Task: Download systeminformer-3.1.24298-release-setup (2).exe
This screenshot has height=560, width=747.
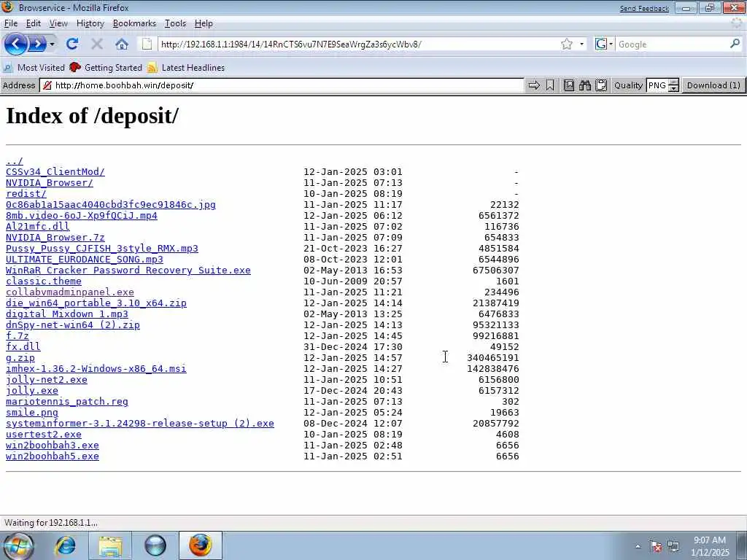Action: pyautogui.click(x=140, y=424)
